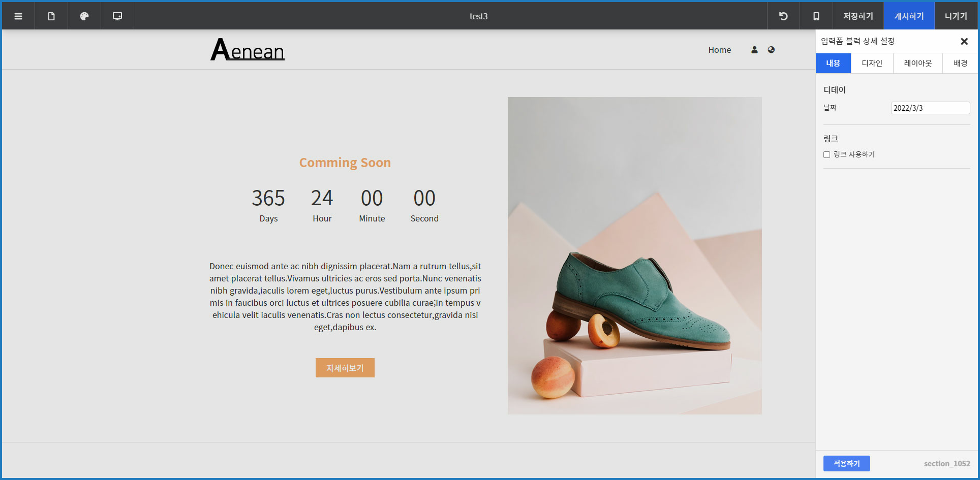
Task: Select the 내용 tab
Action: pos(833,63)
